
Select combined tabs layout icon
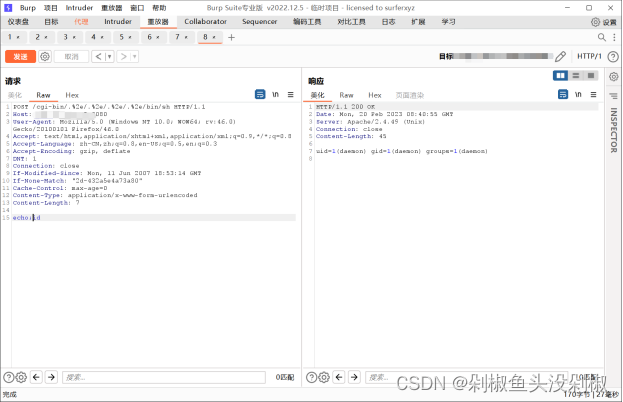(x=591, y=75)
